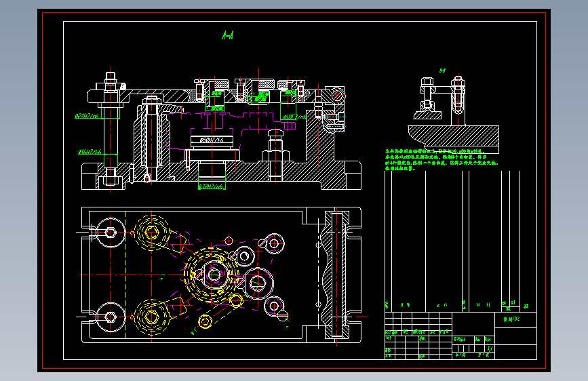The image size is (588, 381).
Task: Pick the green central bore circle in plan view
Action: [x=214, y=275]
